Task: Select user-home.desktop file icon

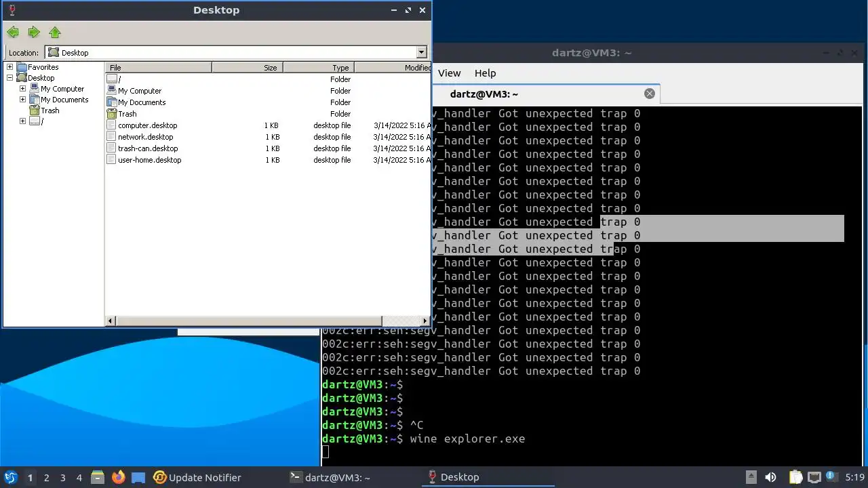Action: click(x=112, y=159)
